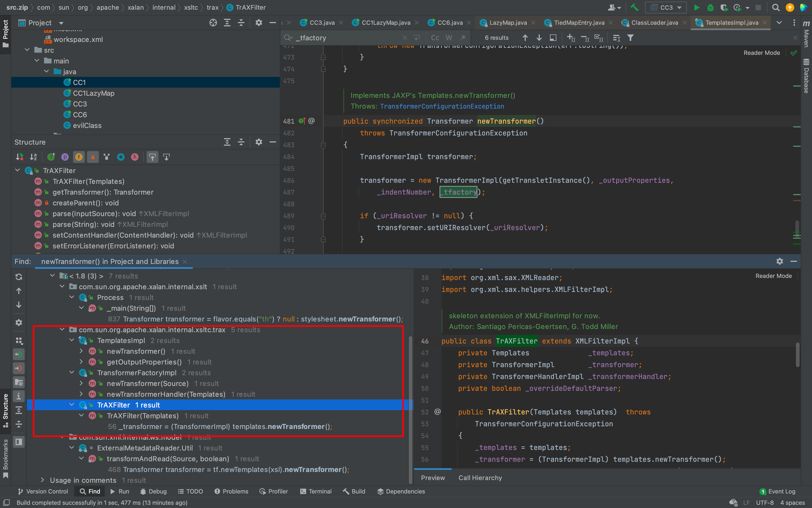The height and width of the screenshot is (508, 812).
Task: Select opened file via target icon
Action: pos(213,23)
